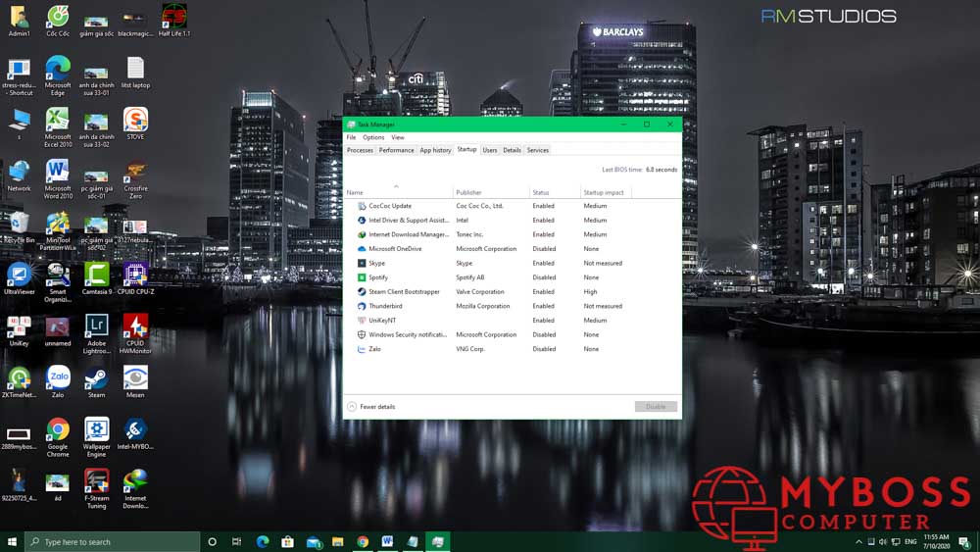Switch to the Details tab
This screenshot has height=552, width=980.
512,151
